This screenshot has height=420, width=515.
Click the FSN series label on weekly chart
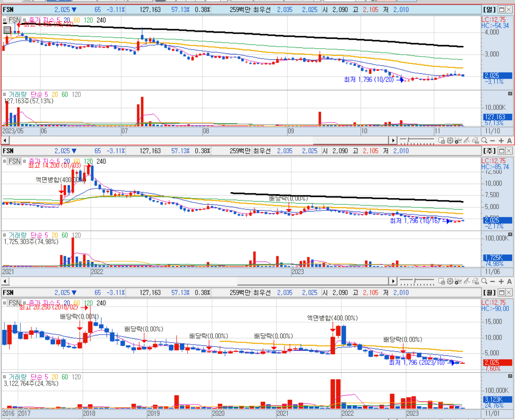pos(14,161)
